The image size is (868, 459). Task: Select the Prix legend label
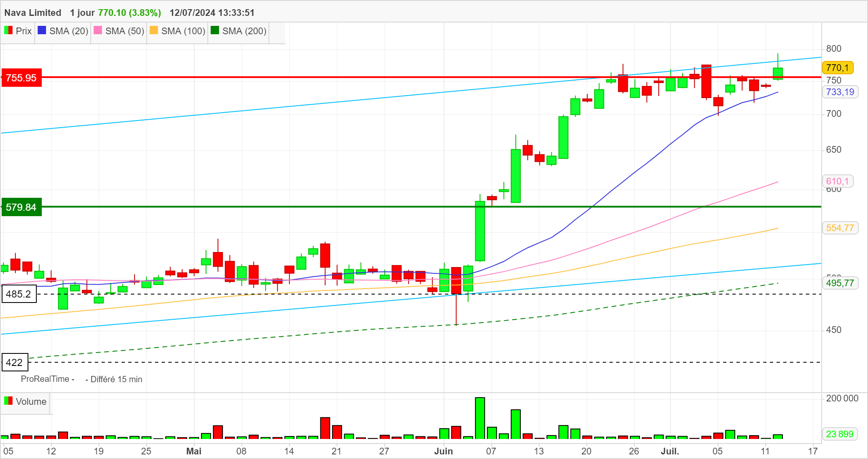(x=24, y=31)
